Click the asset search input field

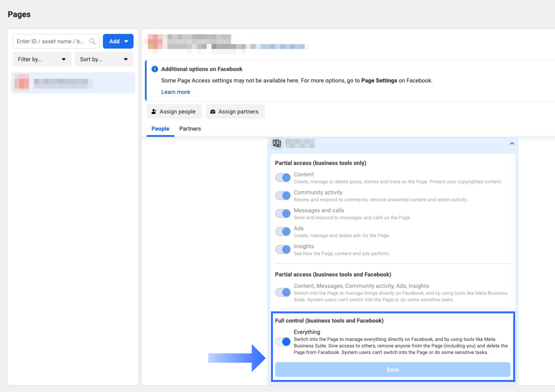pyautogui.click(x=56, y=41)
